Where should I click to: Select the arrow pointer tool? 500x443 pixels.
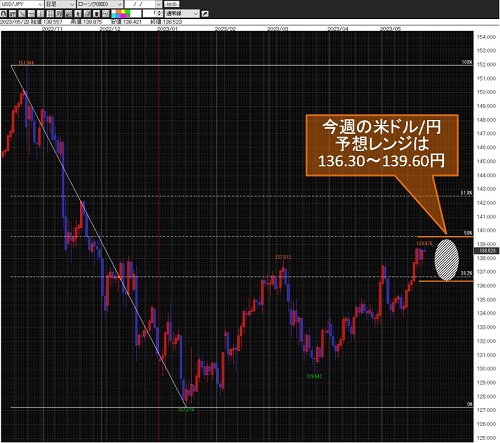click(x=78, y=14)
